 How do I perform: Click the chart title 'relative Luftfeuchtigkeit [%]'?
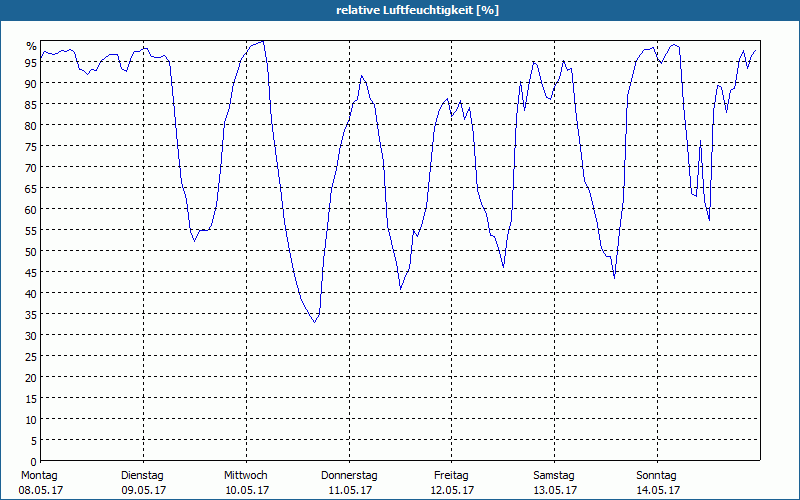coord(417,10)
